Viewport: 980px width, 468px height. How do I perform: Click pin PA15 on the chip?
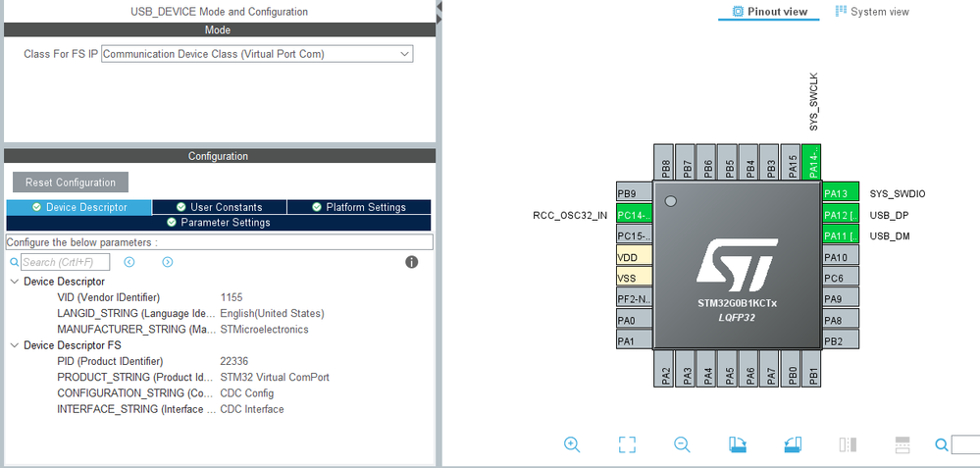click(793, 163)
